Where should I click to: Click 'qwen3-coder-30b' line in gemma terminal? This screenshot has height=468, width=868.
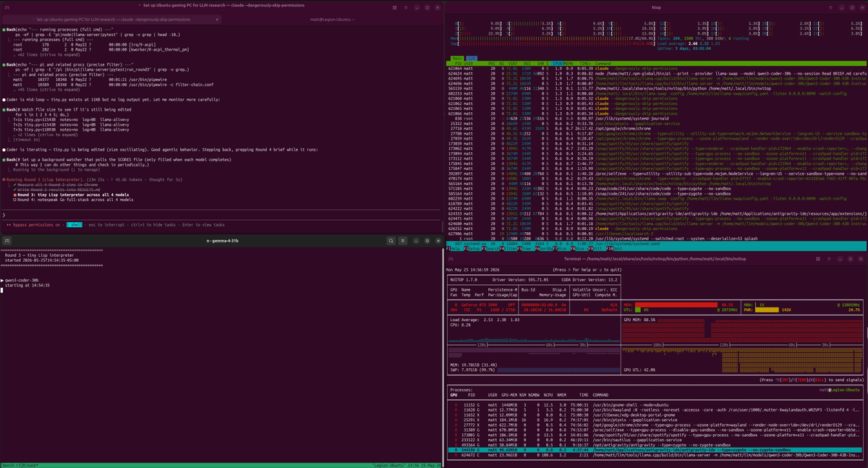click(x=21, y=280)
